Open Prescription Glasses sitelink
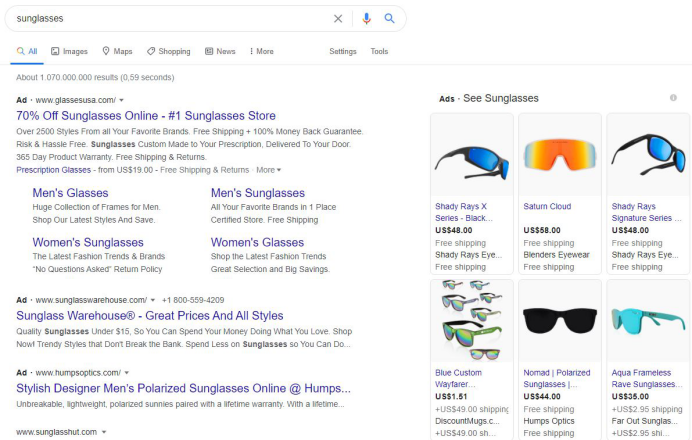692x440 pixels. coord(53,170)
